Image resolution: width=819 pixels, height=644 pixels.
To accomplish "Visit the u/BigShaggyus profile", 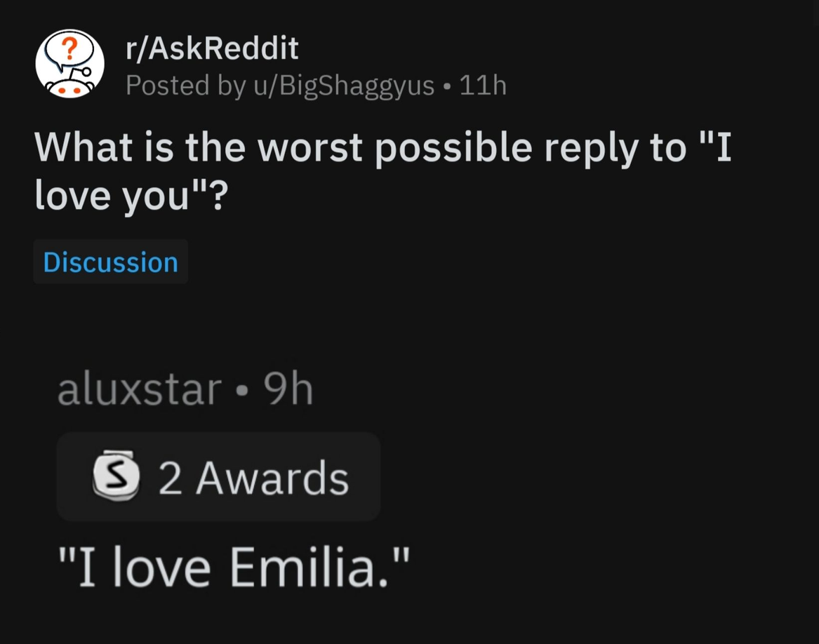I will coord(344,85).
